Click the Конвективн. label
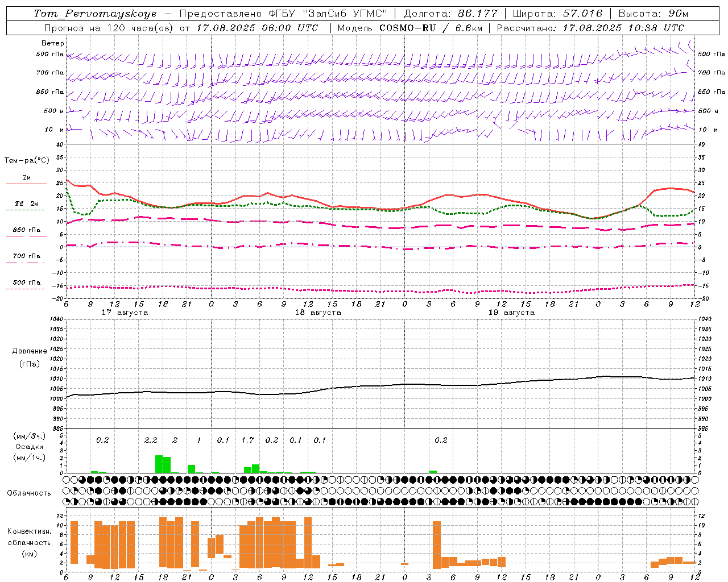The width and height of the screenshot is (728, 582). [x=29, y=531]
